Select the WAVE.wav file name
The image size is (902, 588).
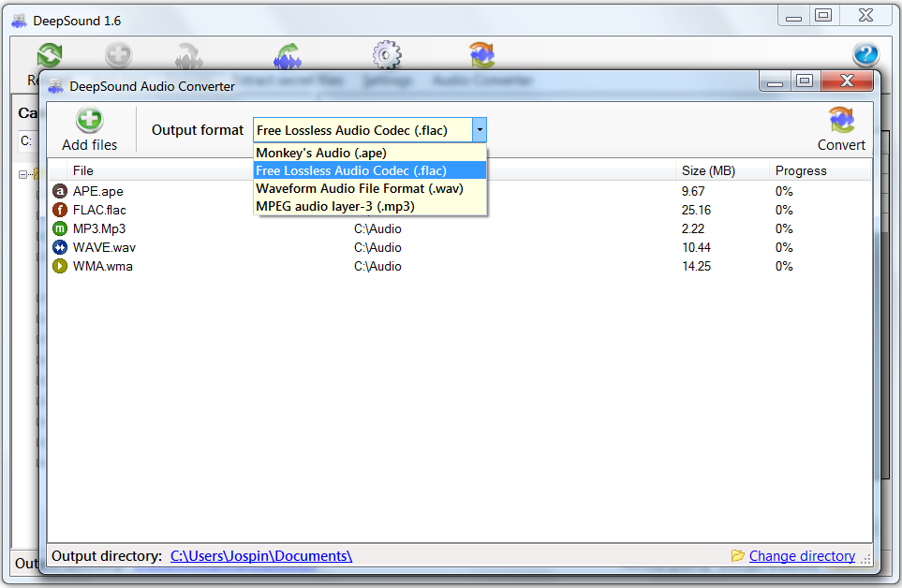click(104, 248)
